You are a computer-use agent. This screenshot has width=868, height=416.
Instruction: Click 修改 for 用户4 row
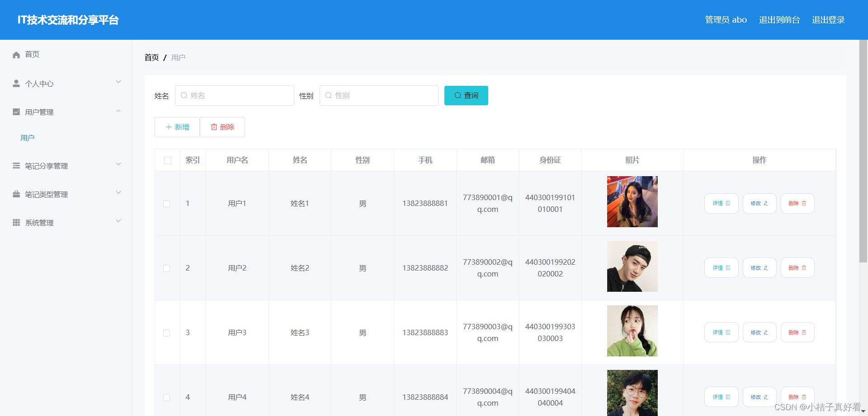click(x=759, y=397)
